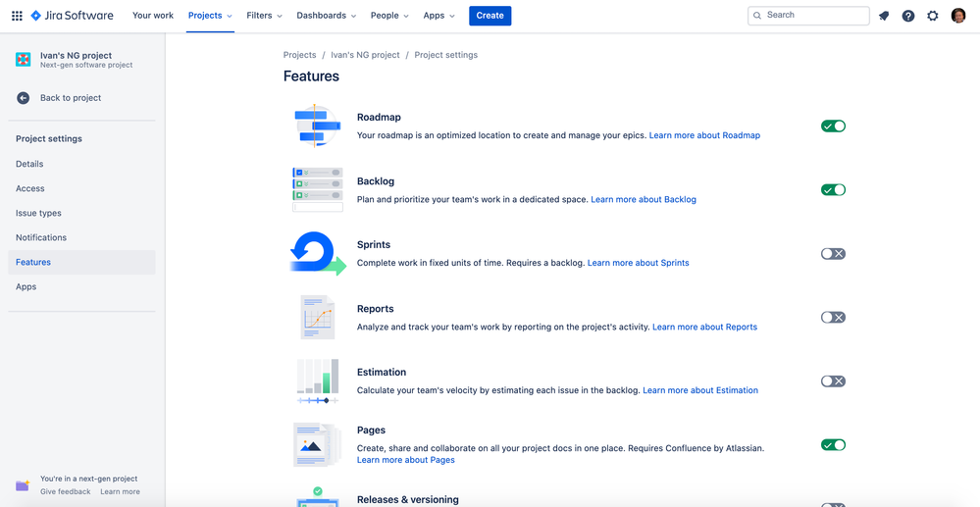
Task: Click the Reports feature illustration
Action: tap(318, 317)
